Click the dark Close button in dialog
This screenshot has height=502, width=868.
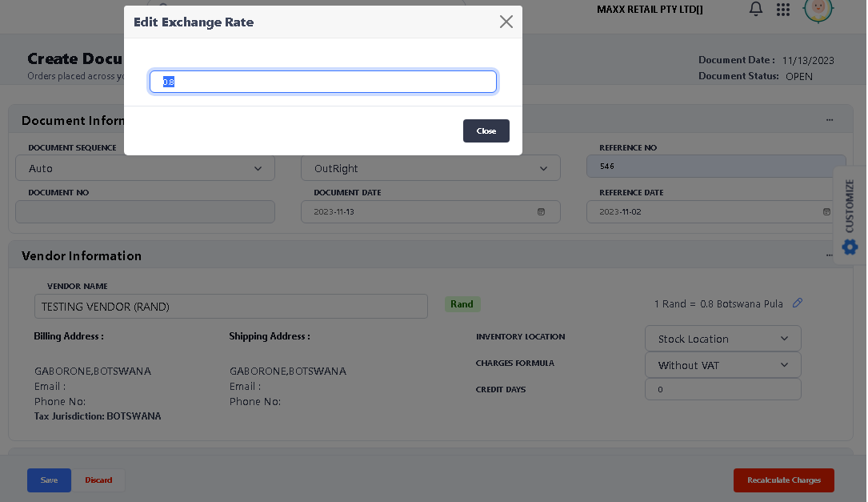(486, 131)
